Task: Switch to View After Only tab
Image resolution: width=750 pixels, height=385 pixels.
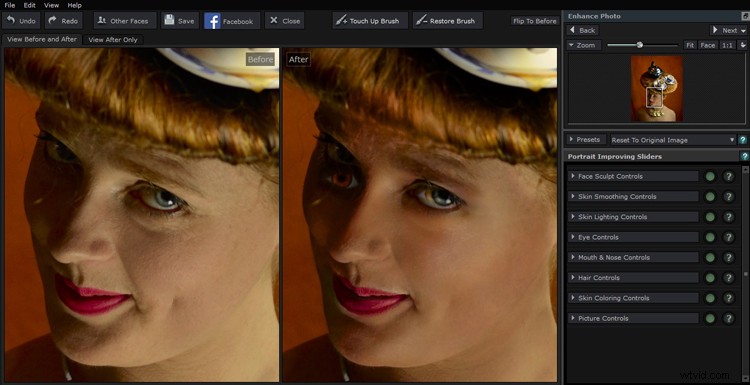Action: tap(113, 40)
